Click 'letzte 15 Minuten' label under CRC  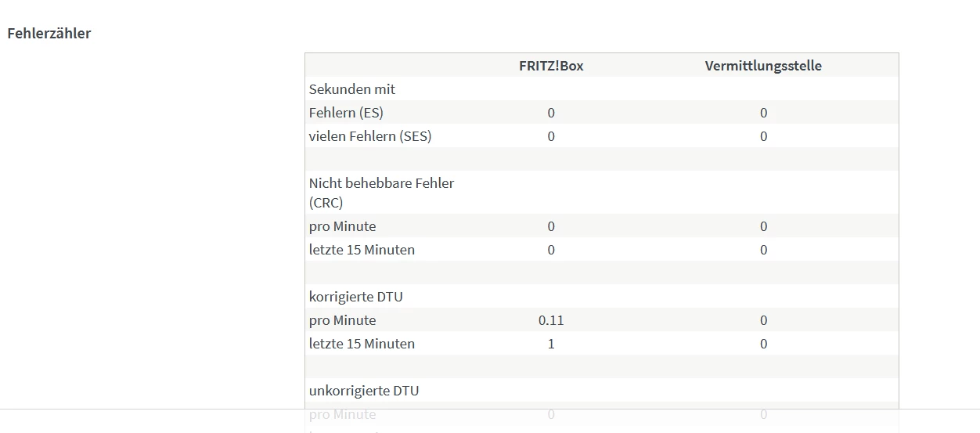coord(362,250)
